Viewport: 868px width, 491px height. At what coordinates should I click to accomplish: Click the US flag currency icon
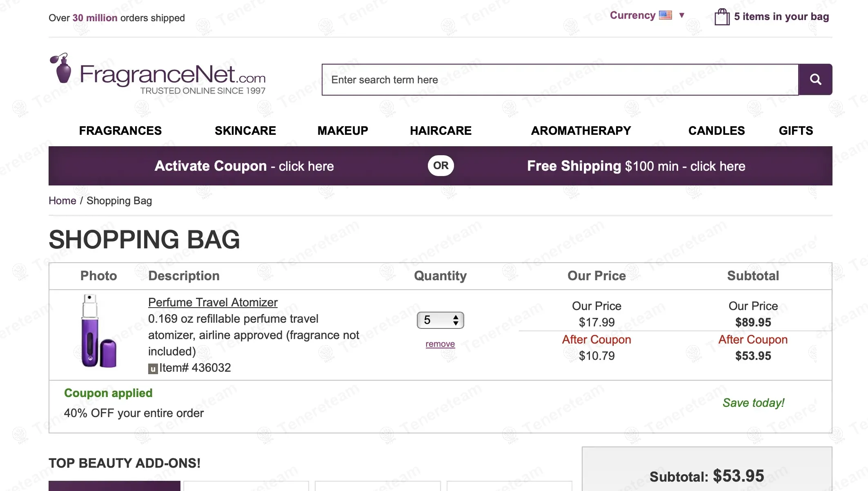665,15
